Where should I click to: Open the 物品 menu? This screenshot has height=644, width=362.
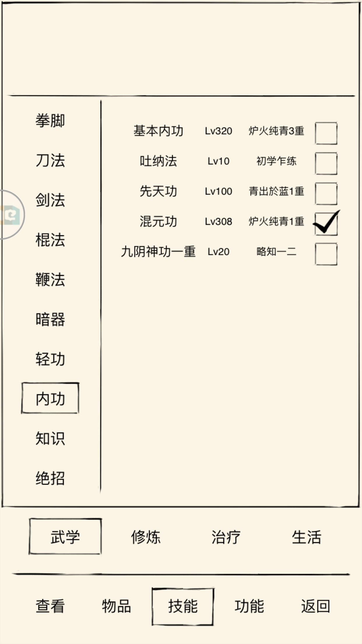(x=116, y=606)
